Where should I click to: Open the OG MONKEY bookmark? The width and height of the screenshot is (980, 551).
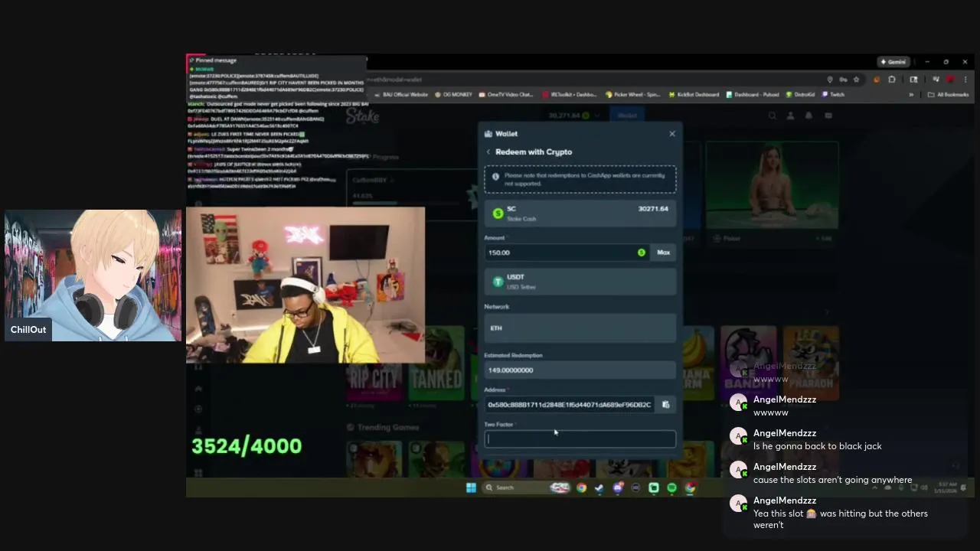click(453, 95)
